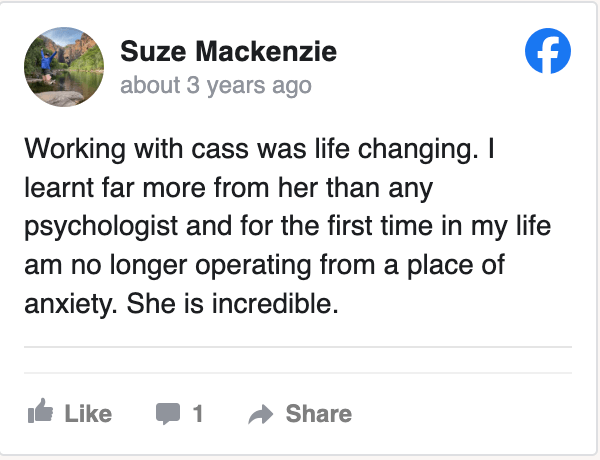Viewport: 600px width, 460px height.
Task: Click the word 'anxiety' in the review
Action: 69,304
